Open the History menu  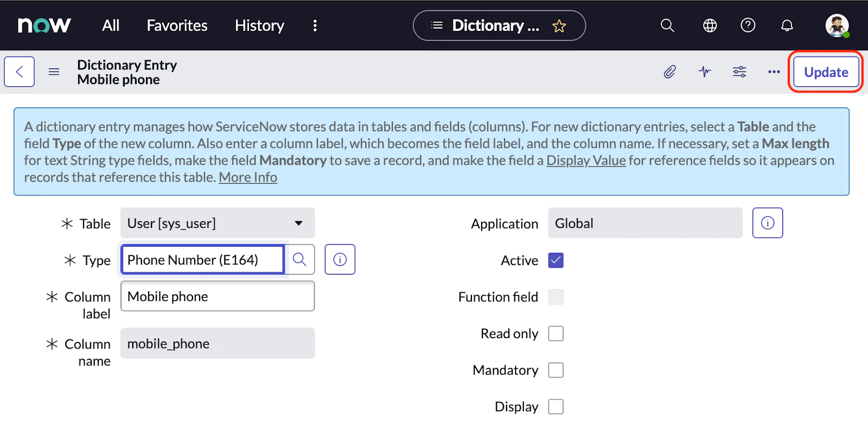(x=259, y=25)
